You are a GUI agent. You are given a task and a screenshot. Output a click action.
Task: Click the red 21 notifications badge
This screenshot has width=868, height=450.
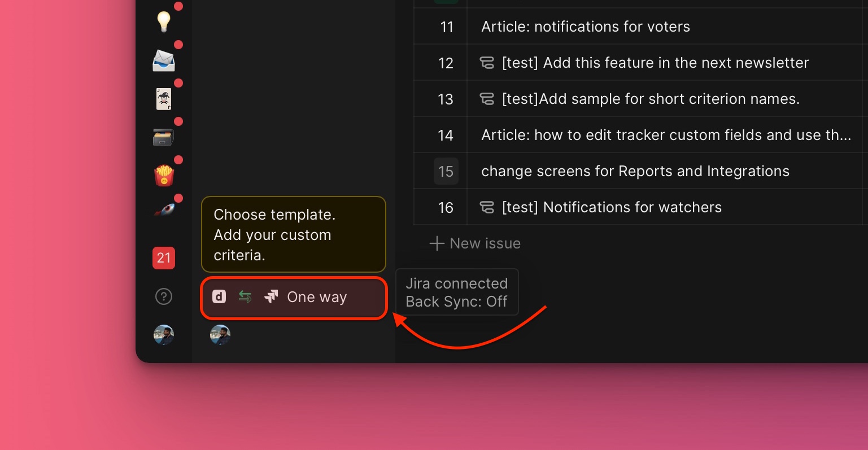163,258
